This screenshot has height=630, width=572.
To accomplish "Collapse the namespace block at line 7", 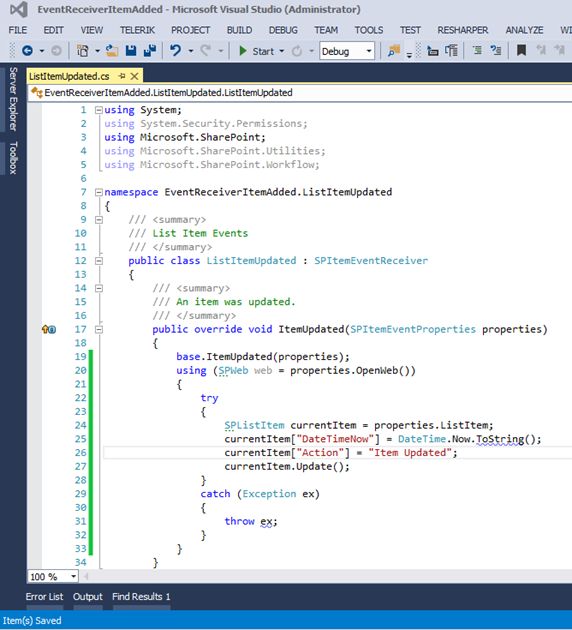I will click(x=99, y=192).
